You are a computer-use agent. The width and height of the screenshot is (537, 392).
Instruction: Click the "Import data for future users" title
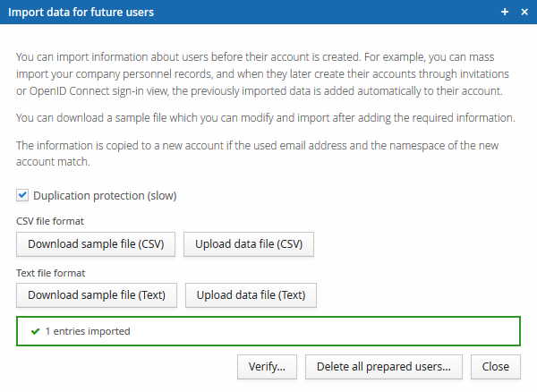point(81,12)
